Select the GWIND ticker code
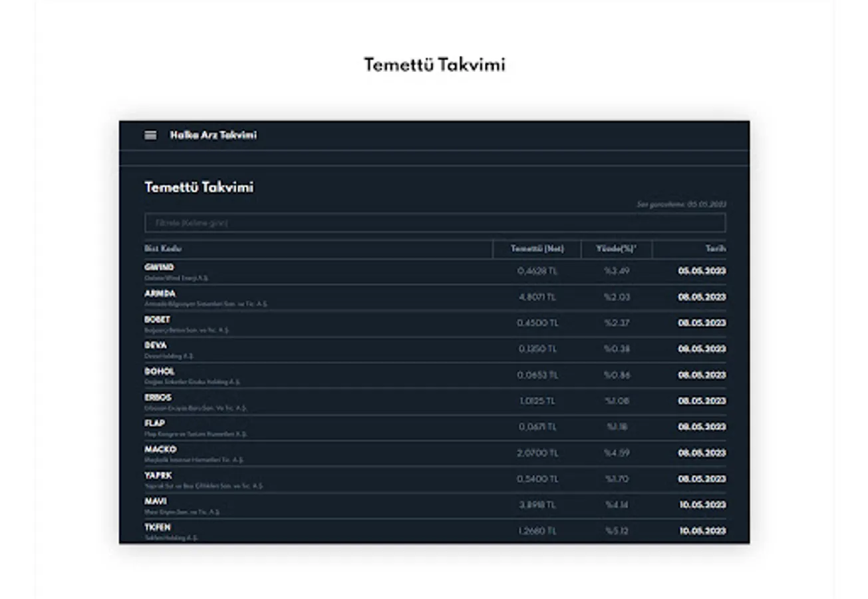Screen dimensions: 868x599 [x=159, y=268]
